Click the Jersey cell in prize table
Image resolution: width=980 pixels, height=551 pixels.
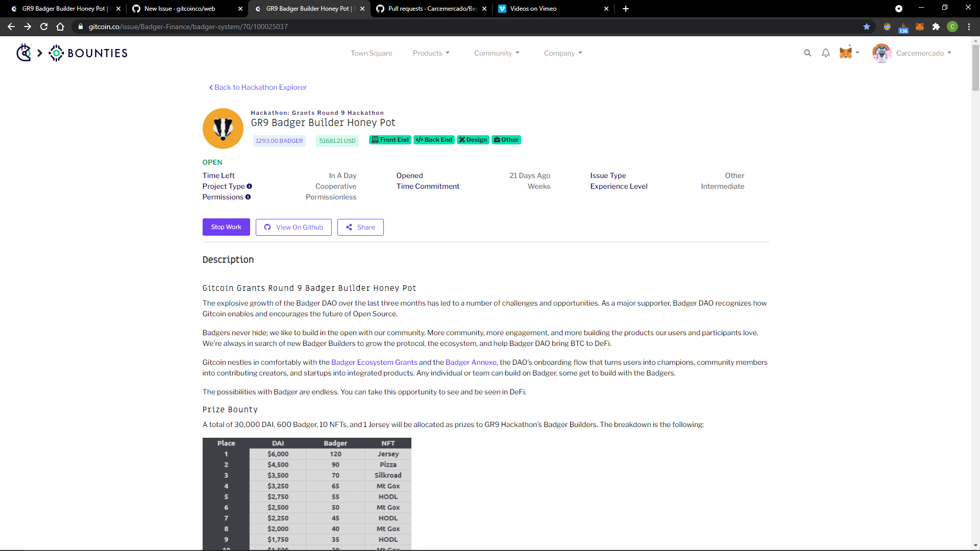[388, 454]
